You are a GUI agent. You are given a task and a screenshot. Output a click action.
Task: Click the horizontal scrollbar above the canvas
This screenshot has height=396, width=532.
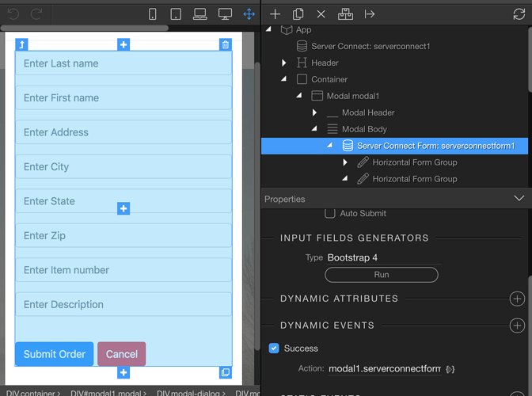click(x=85, y=28)
